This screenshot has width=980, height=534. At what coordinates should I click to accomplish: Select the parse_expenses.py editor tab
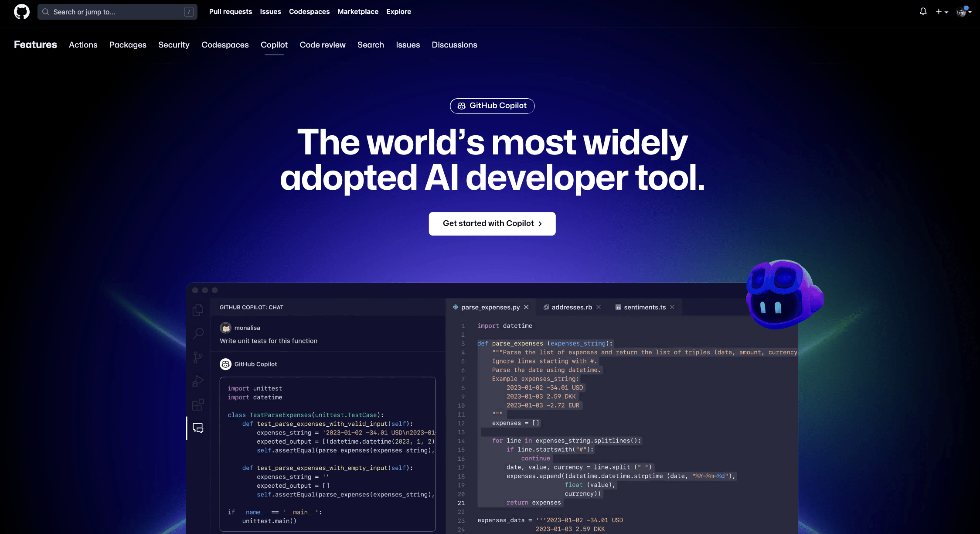490,308
